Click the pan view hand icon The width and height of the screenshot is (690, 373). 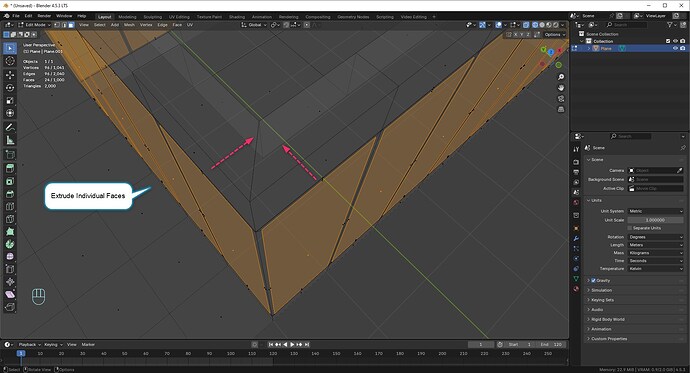pyautogui.click(x=561, y=88)
